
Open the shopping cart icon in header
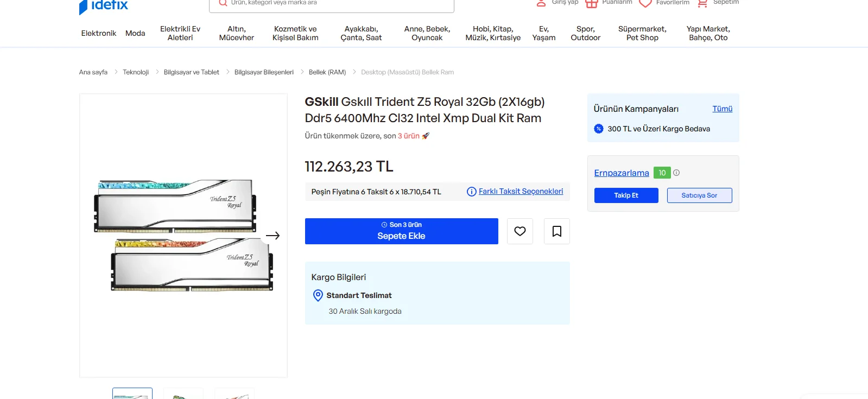[702, 3]
